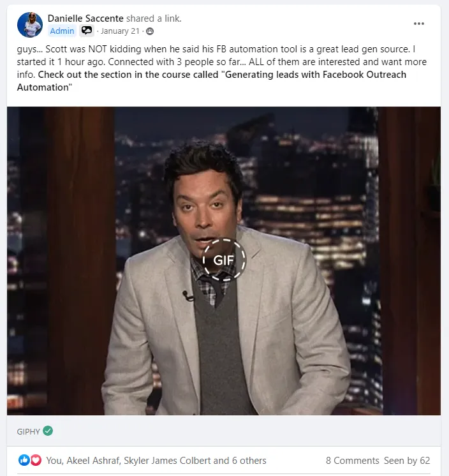The height and width of the screenshot is (476, 449).
Task: Open the 'Seen by 62' viewers list
Action: click(407, 461)
